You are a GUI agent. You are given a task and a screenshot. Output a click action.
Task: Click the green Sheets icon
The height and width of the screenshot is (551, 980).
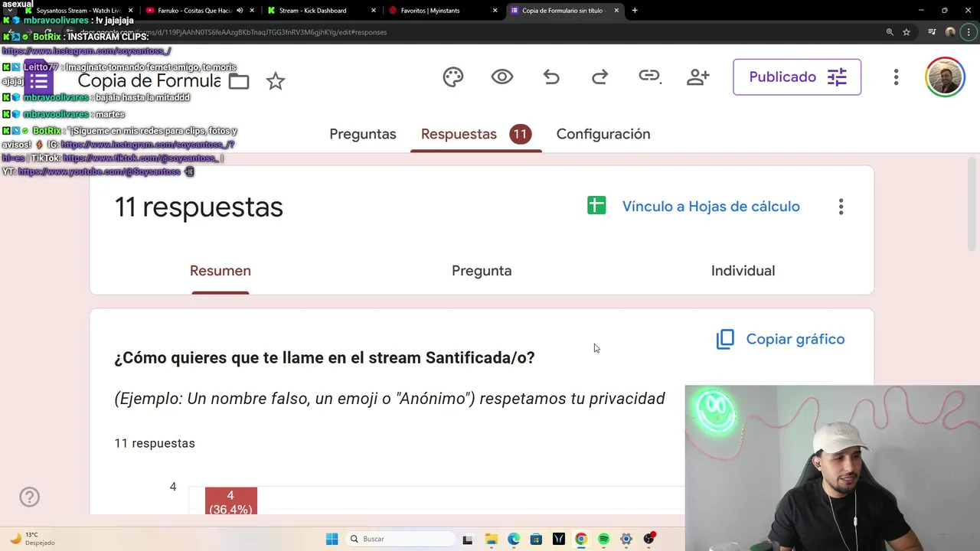click(596, 206)
